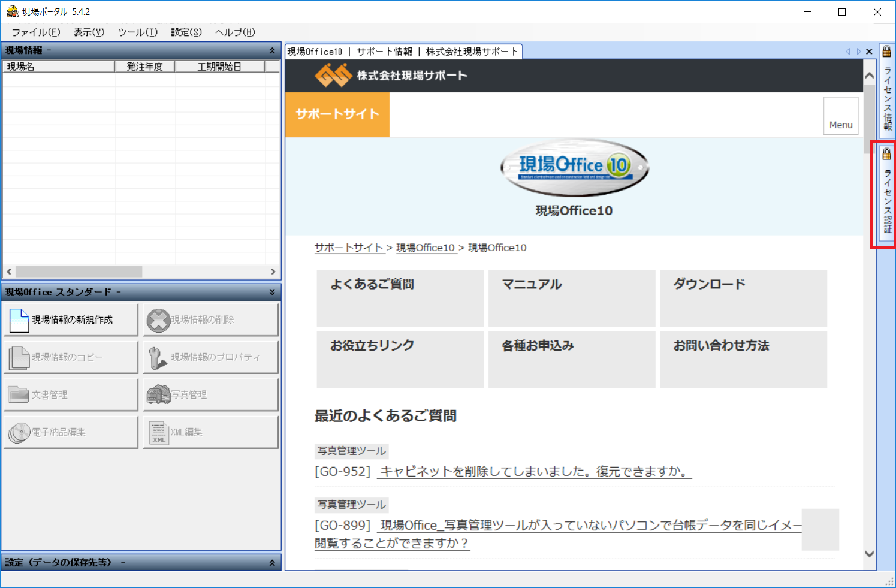Open the ライセンス情報 side tab
This screenshot has width=896, height=588.
pyautogui.click(x=887, y=90)
